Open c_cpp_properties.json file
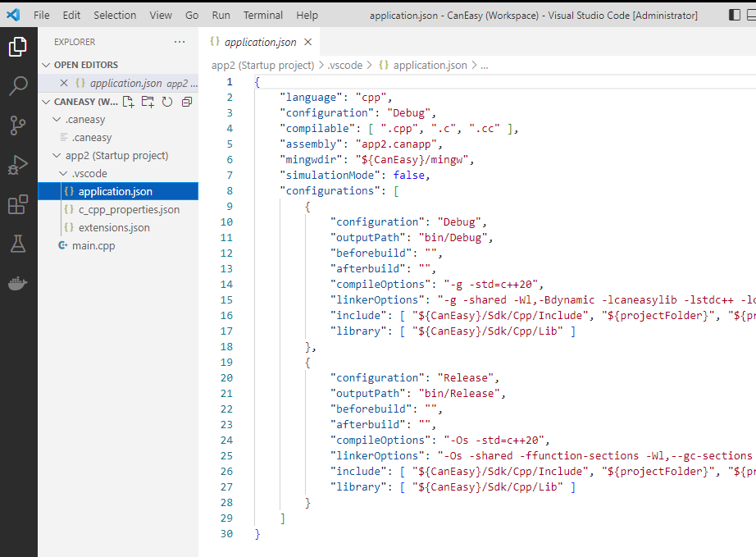The width and height of the screenshot is (756, 557). 118,209
